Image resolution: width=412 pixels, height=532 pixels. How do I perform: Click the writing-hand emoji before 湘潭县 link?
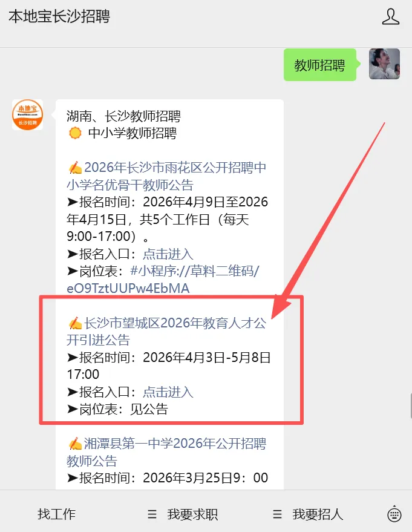75,444
